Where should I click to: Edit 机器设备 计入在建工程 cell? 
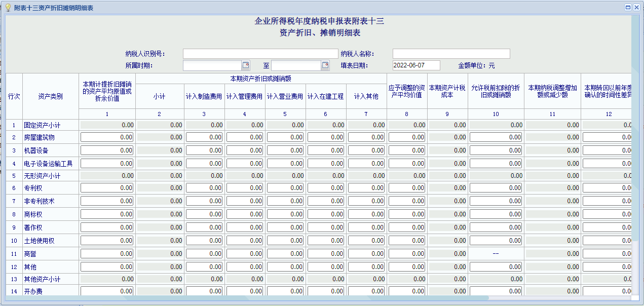click(x=326, y=150)
